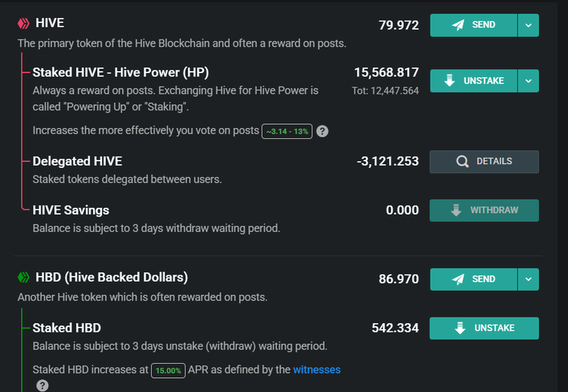The image size is (568, 392).
Task: Click the 15.00% APR badge
Action: coord(168,371)
